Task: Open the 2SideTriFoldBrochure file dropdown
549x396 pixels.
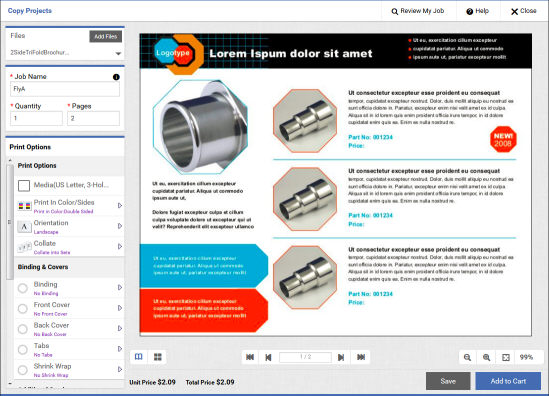Action: pos(118,54)
